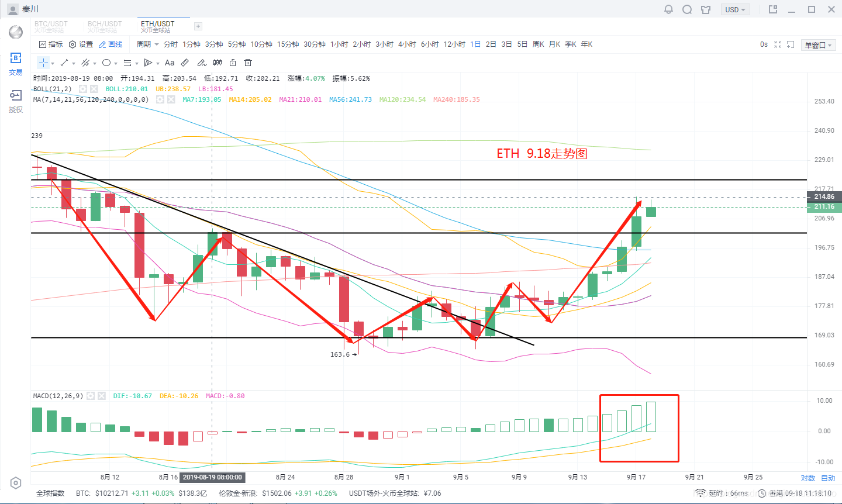Toggle 画线 drawing toolbar
This screenshot has height=504, width=842.
[x=111, y=44]
